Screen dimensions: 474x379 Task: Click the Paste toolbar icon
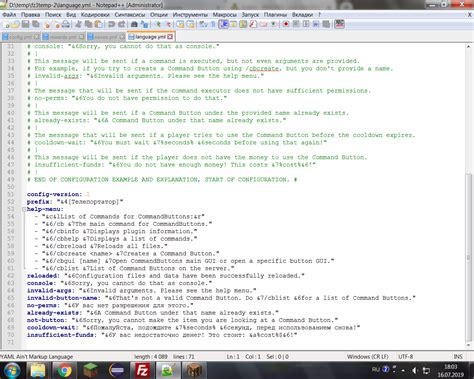click(x=99, y=24)
